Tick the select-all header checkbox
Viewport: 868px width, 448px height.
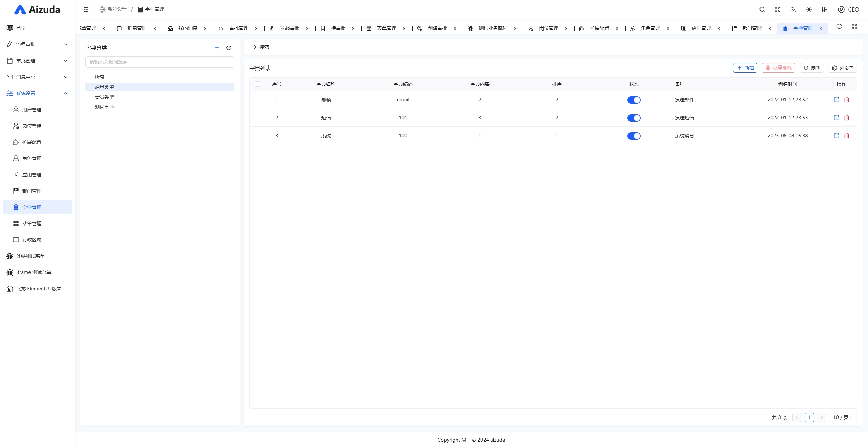258,84
